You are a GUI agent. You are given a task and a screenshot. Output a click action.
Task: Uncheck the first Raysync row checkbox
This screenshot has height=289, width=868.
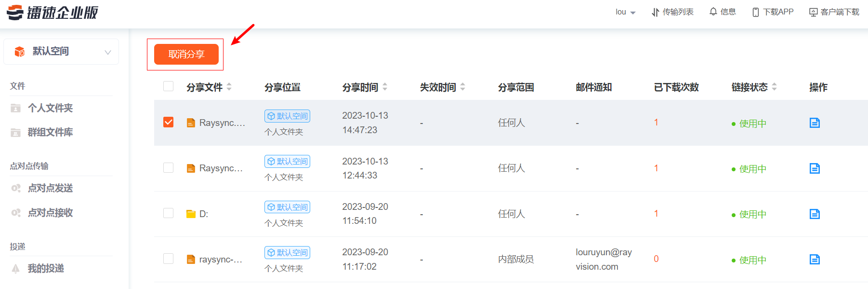coord(168,122)
